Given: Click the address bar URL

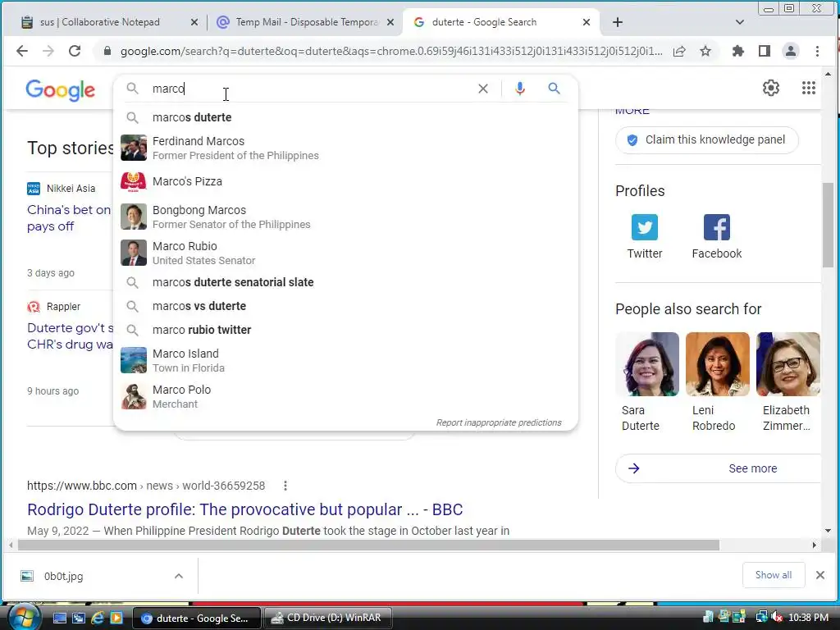Looking at the screenshot, I should tap(391, 51).
